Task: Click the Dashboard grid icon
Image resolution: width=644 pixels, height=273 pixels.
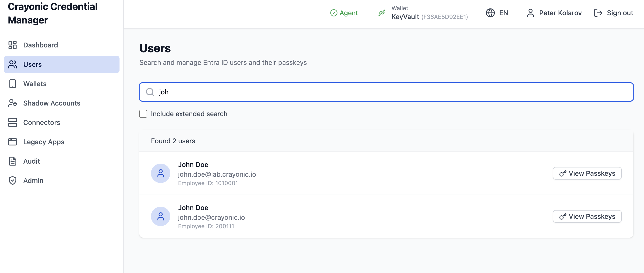Action: tap(13, 45)
